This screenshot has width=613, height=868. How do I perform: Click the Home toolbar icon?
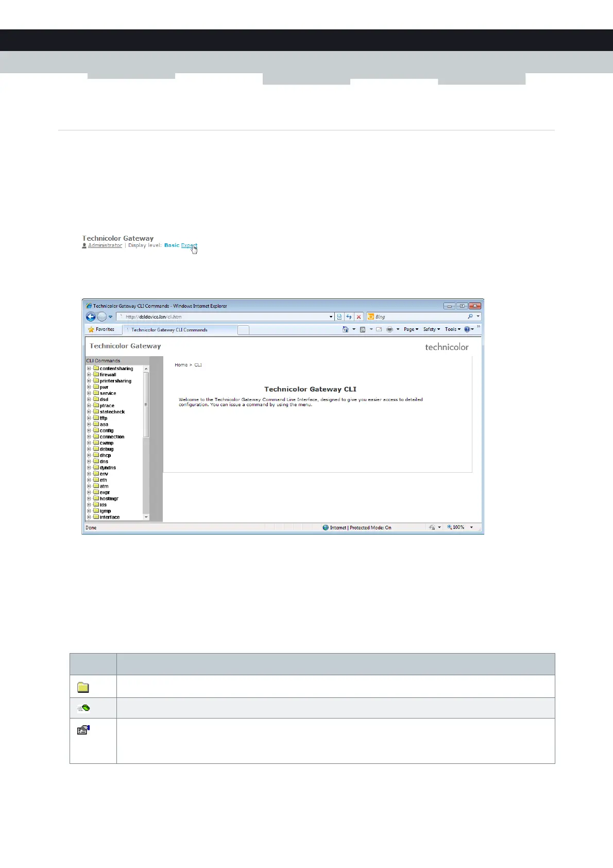point(346,329)
